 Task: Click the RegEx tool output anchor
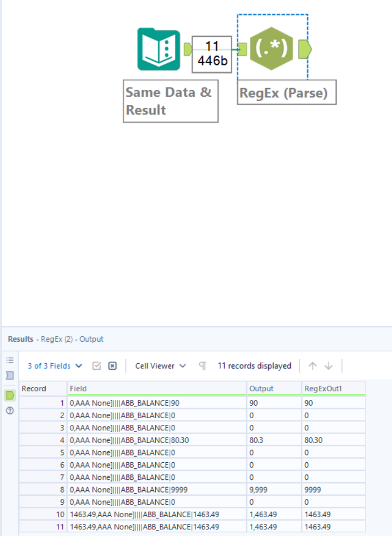(x=304, y=50)
